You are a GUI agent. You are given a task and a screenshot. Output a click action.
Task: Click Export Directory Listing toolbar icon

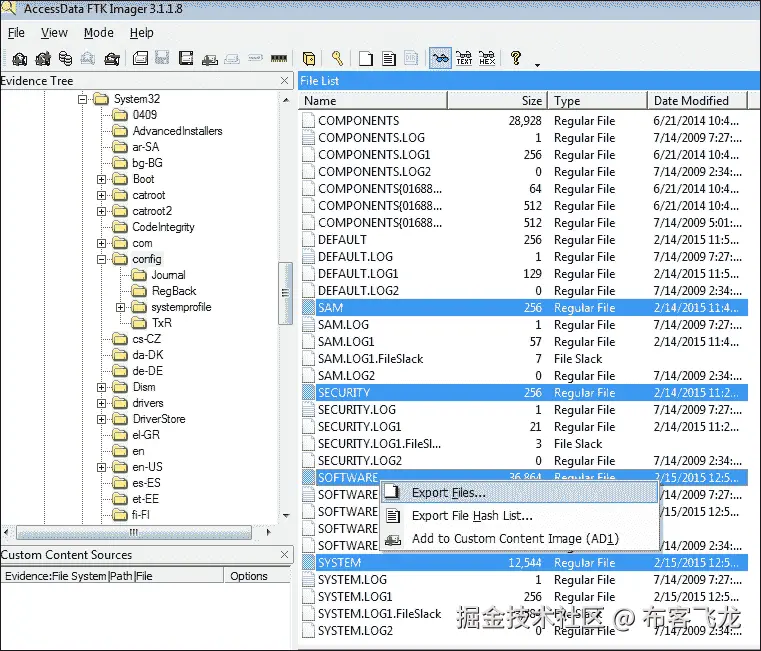coord(411,59)
